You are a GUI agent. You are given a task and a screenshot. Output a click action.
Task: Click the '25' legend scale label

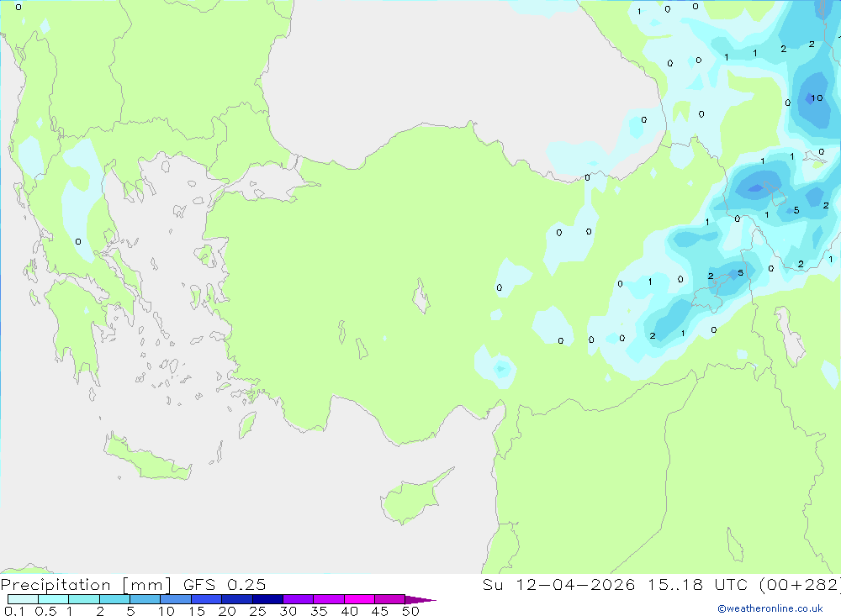[x=257, y=611]
